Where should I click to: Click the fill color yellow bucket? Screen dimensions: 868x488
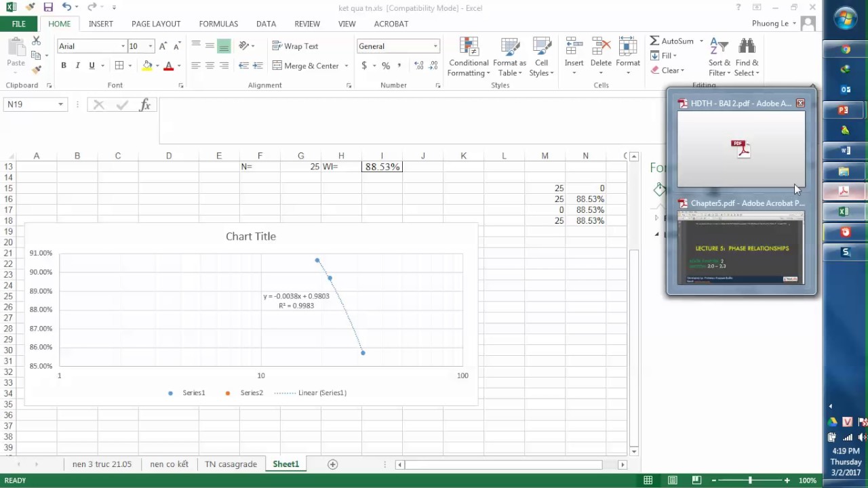[x=147, y=66]
